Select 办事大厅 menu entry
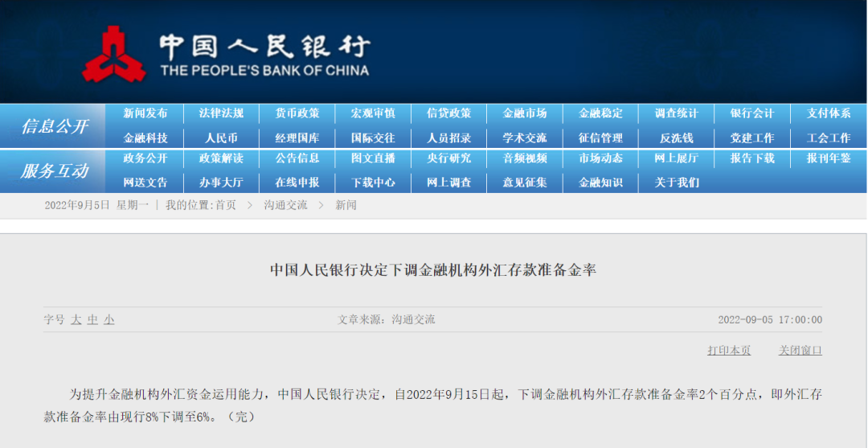This screenshot has height=448, width=868. 221,183
